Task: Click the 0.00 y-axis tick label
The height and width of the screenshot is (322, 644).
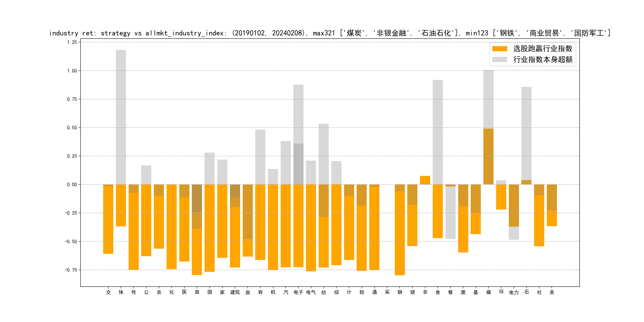Action: click(72, 184)
